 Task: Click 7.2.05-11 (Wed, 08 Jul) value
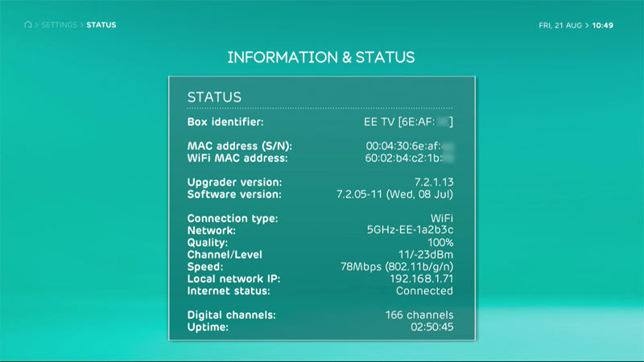click(x=394, y=194)
